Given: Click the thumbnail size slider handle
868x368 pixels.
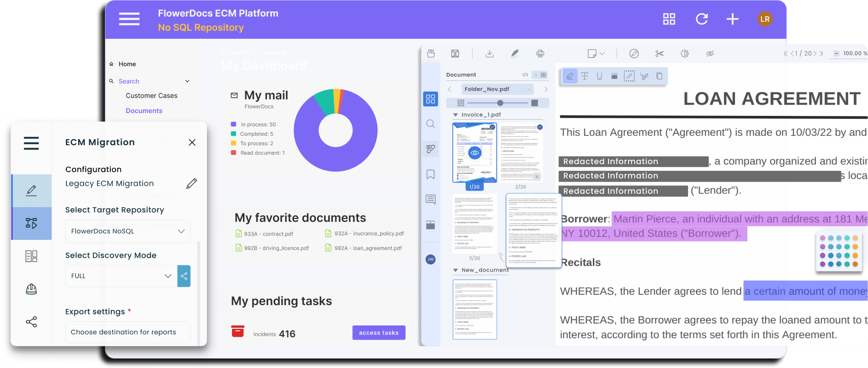Looking at the screenshot, I should (x=500, y=103).
